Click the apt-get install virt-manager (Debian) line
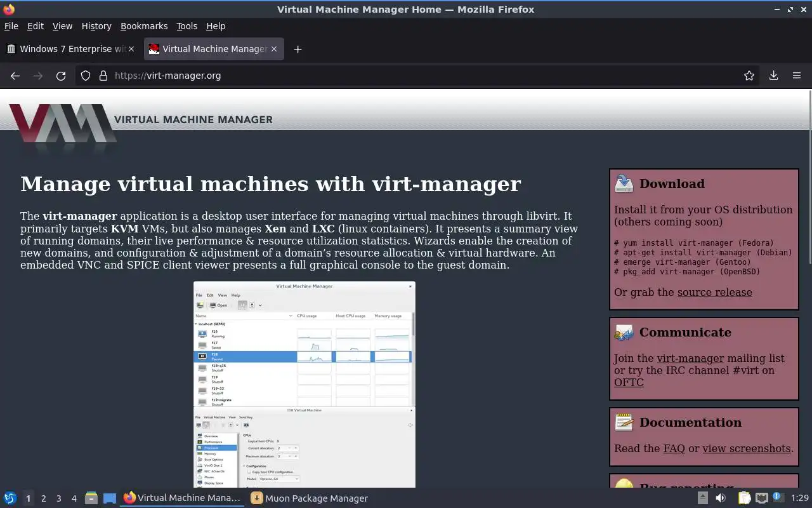The width and height of the screenshot is (812, 508). 704,253
